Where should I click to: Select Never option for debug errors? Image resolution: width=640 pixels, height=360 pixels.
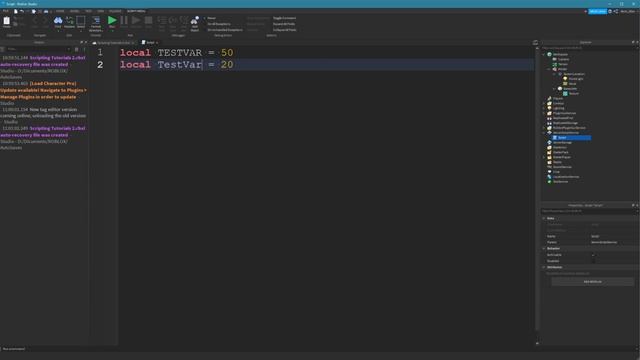coord(211,18)
